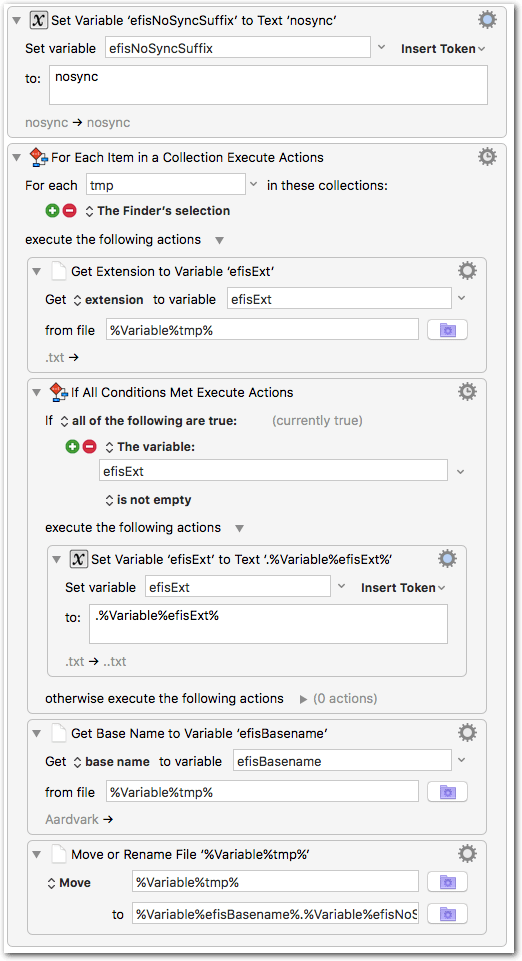
Task: Expand the otherwise (0 actions) section
Action: coord(303,699)
